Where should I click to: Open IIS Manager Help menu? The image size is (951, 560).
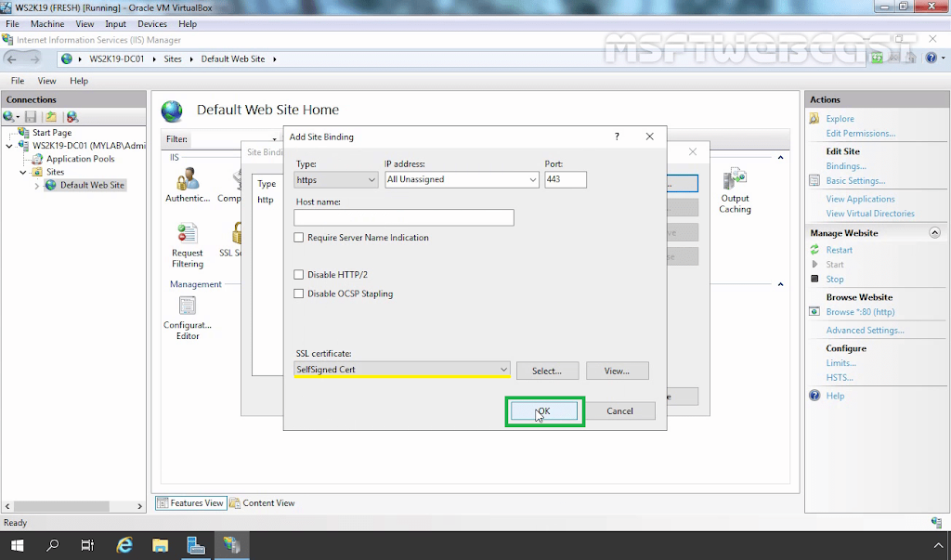pyautogui.click(x=79, y=81)
